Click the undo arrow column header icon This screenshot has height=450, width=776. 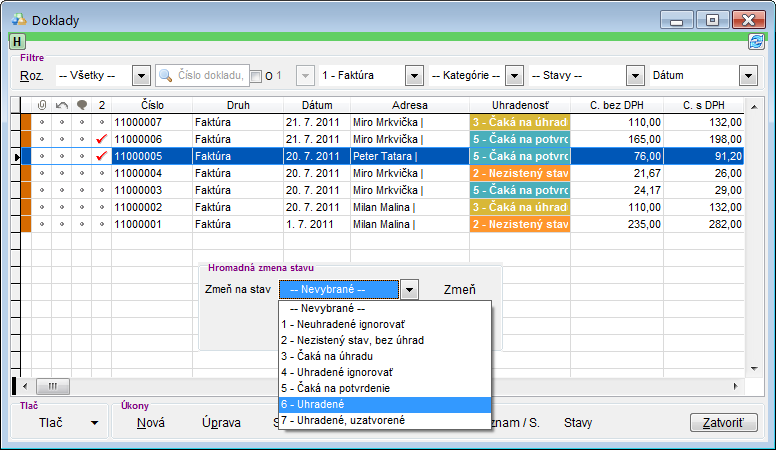click(61, 105)
